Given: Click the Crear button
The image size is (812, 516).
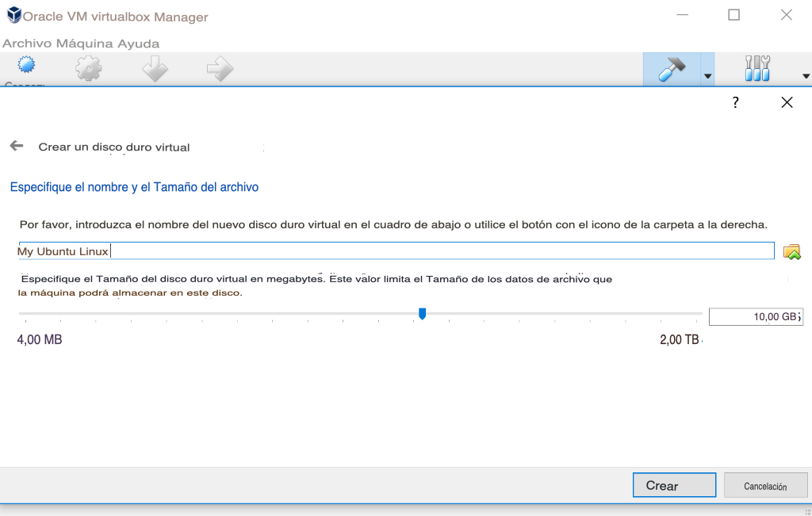Looking at the screenshot, I should point(674,485).
